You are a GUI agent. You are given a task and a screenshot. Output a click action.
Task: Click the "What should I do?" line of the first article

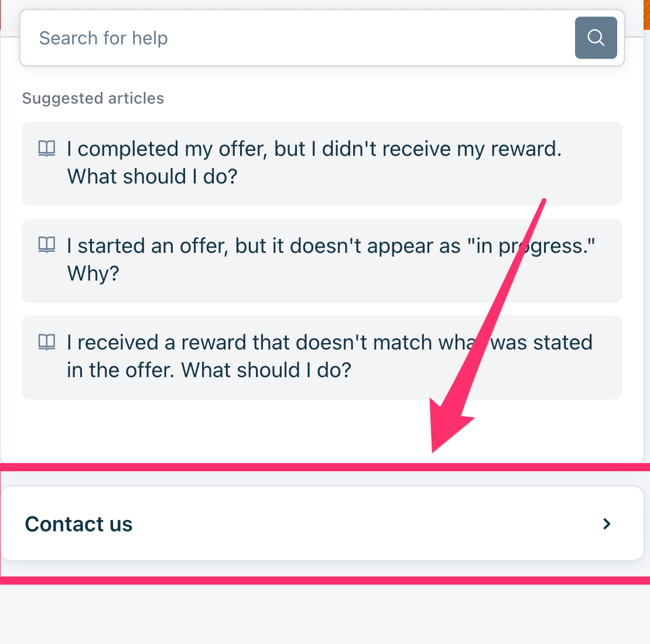point(152,177)
